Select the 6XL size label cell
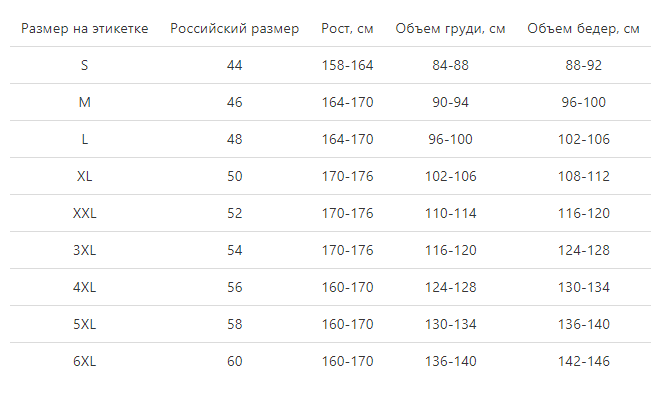This screenshot has width=661, height=399. (84, 361)
